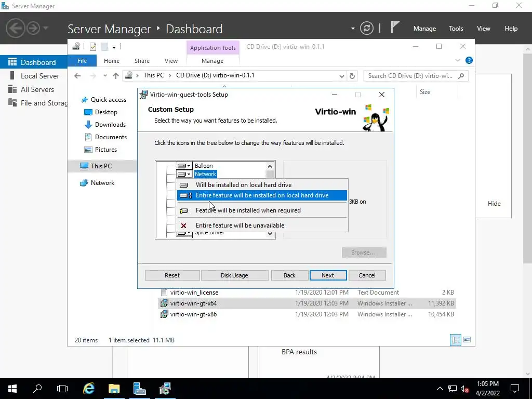Switch Explorer to details view icon
Screen dimensions: 532x399
(x=456, y=340)
